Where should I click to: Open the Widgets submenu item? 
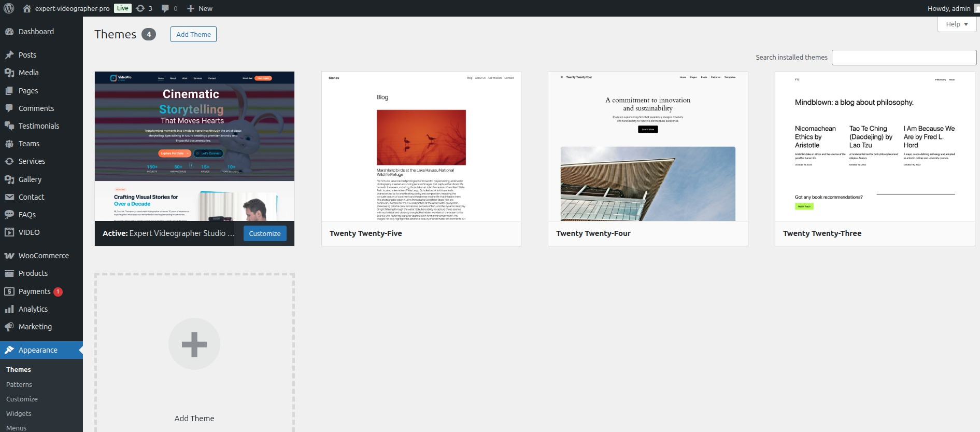(x=19, y=414)
